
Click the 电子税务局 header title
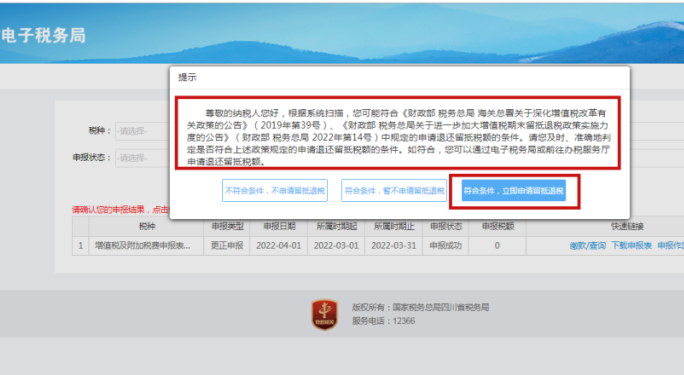pyautogui.click(x=43, y=35)
